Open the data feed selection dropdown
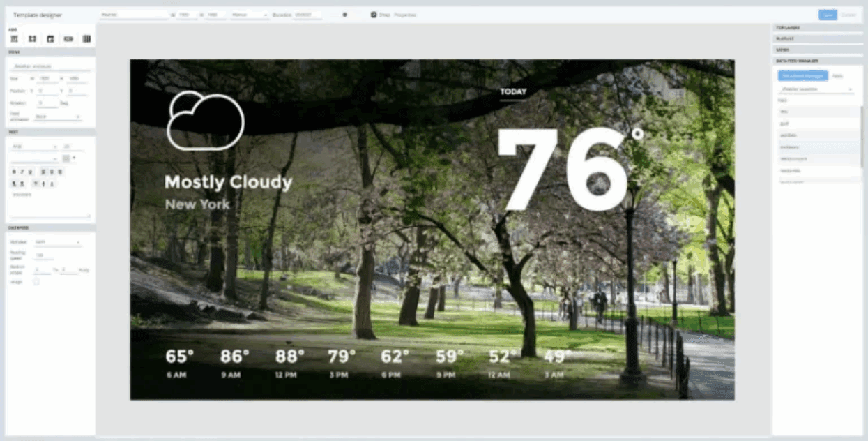The width and height of the screenshot is (868, 441). [x=816, y=89]
